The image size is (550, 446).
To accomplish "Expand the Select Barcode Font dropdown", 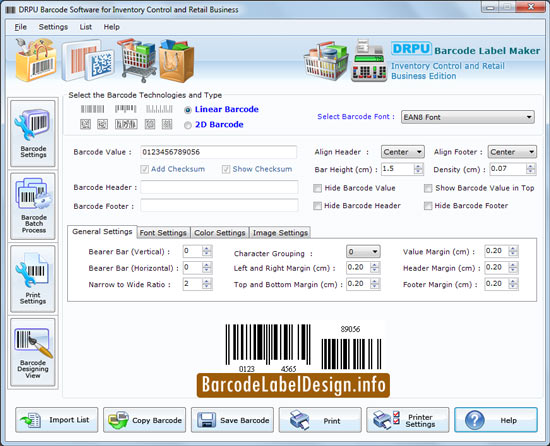I will pyautogui.click(x=468, y=117).
